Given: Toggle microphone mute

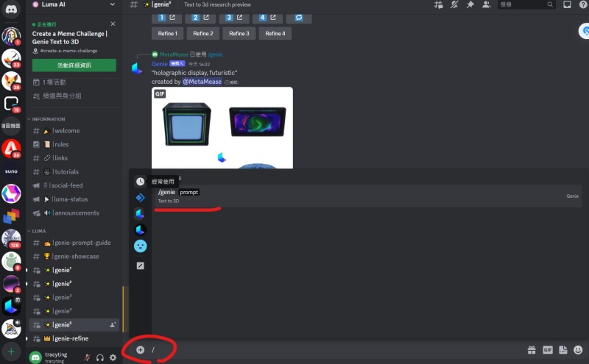Looking at the screenshot, I should coord(87,357).
